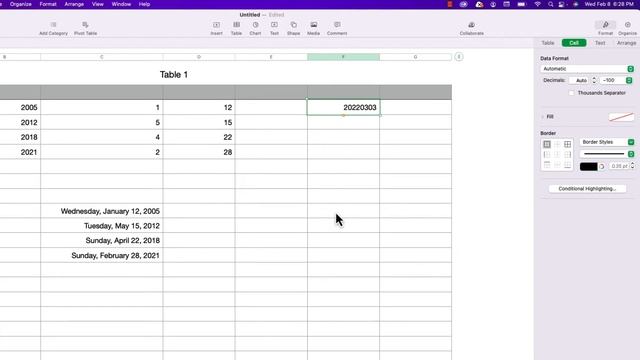Expand the Fill disclosure triangle

542,117
